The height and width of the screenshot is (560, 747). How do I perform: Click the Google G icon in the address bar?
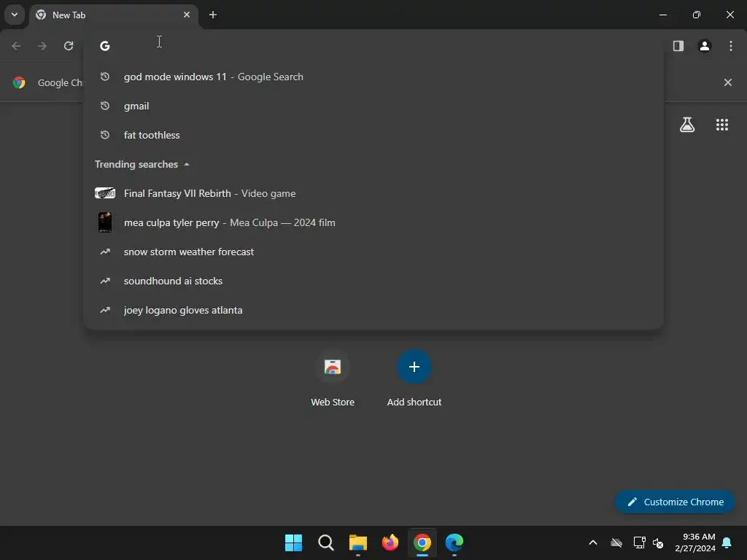click(105, 46)
